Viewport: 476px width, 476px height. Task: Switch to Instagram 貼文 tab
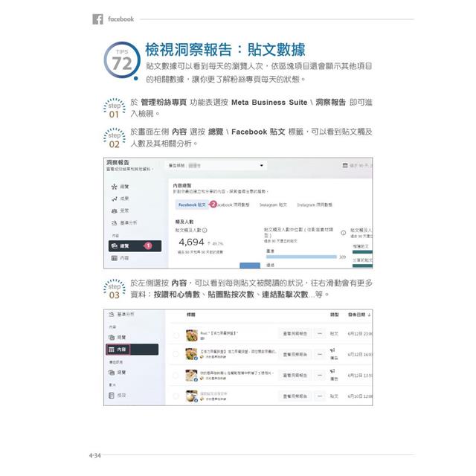tap(273, 205)
